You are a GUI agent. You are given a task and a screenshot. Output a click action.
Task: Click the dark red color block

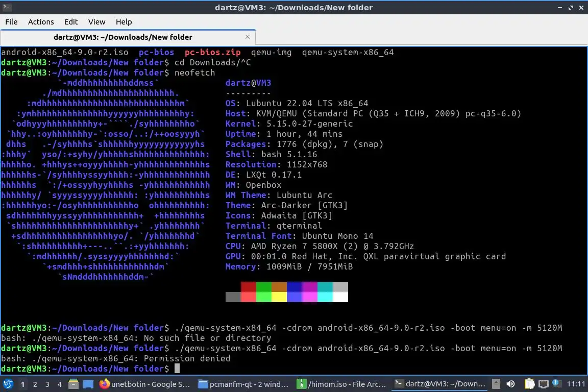pos(248,287)
